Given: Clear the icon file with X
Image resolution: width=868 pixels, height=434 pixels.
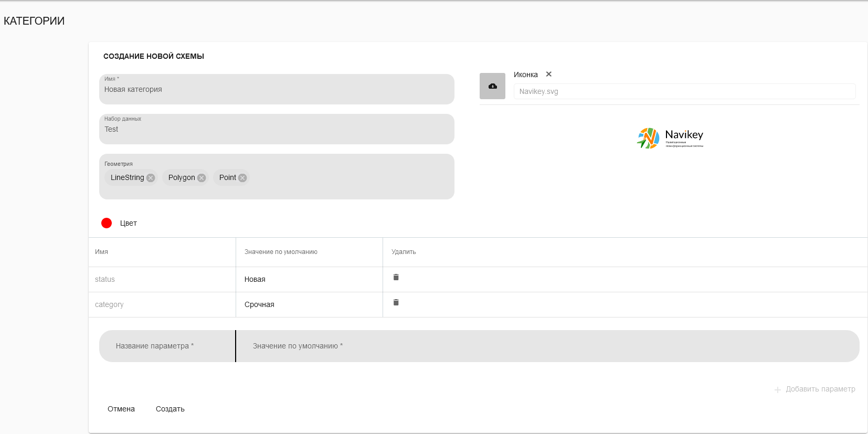Looking at the screenshot, I should (548, 75).
